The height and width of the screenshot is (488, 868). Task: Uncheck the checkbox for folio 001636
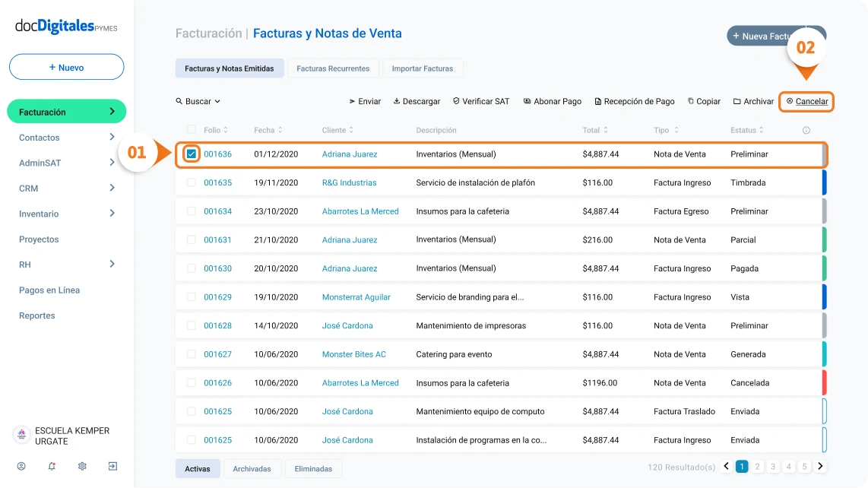(x=191, y=154)
